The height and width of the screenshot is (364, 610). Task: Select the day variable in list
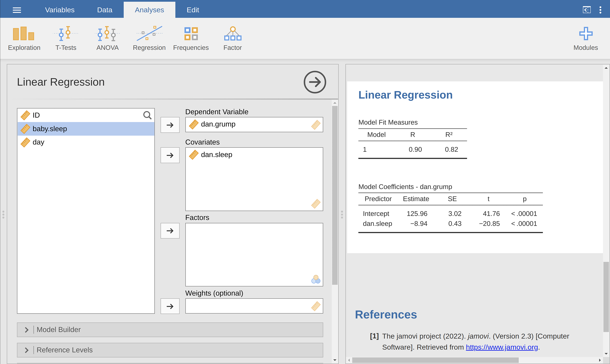(86, 142)
